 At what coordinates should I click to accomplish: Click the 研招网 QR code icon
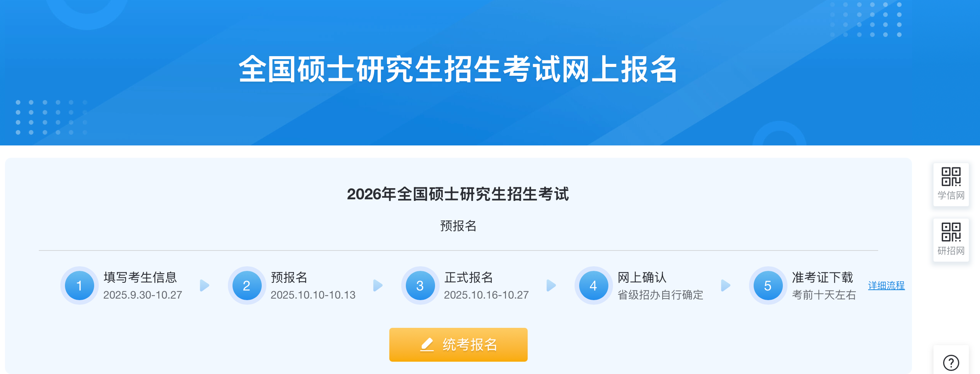(951, 232)
